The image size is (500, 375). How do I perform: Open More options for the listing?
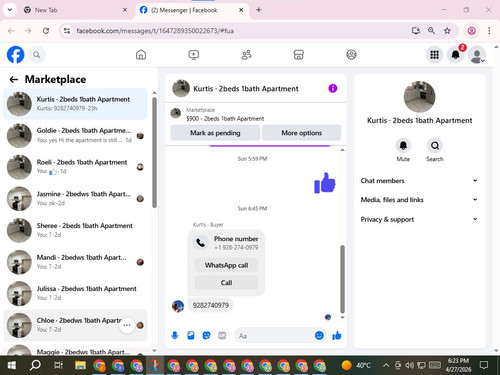302,133
